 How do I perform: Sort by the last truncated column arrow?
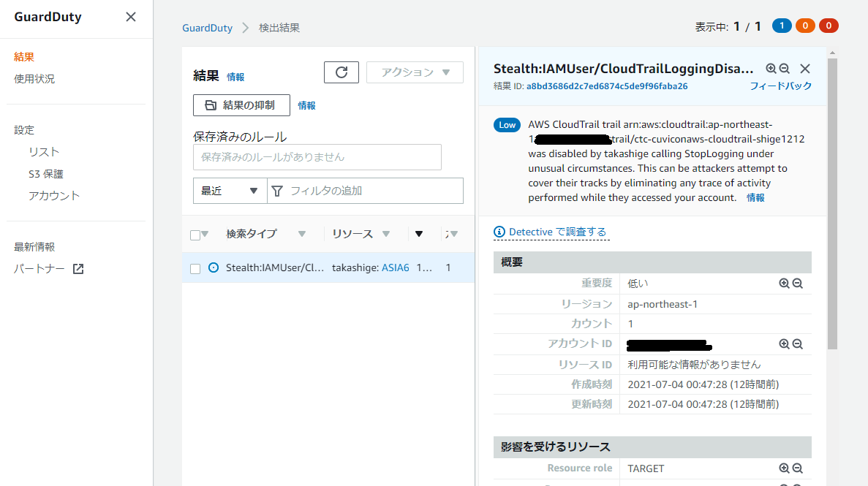454,234
